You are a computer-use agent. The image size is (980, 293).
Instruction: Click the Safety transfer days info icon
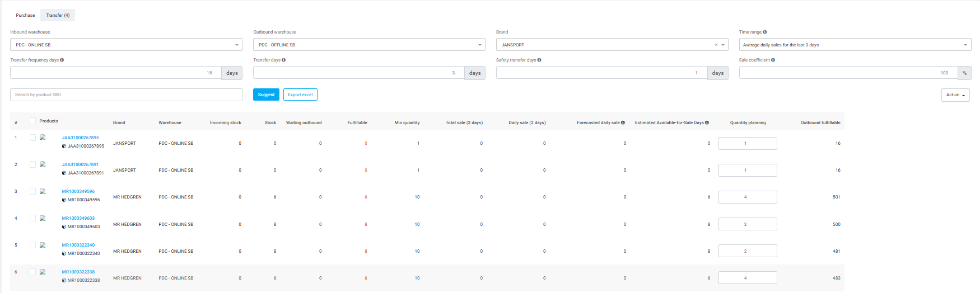pos(539,60)
